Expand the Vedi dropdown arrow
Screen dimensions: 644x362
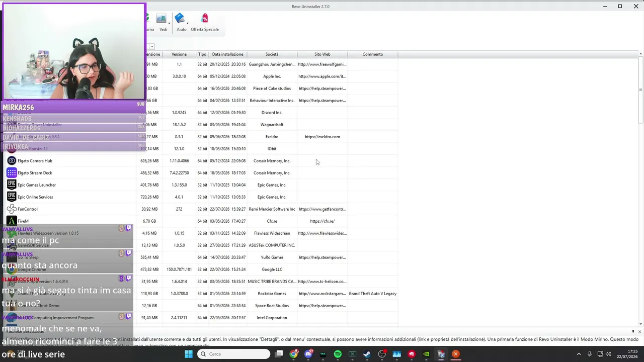click(170, 23)
